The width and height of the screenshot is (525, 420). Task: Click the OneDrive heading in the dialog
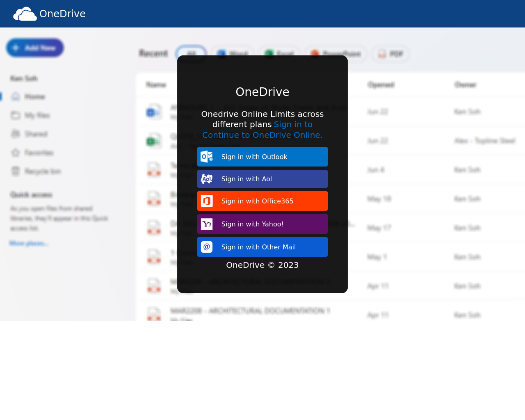point(262,92)
